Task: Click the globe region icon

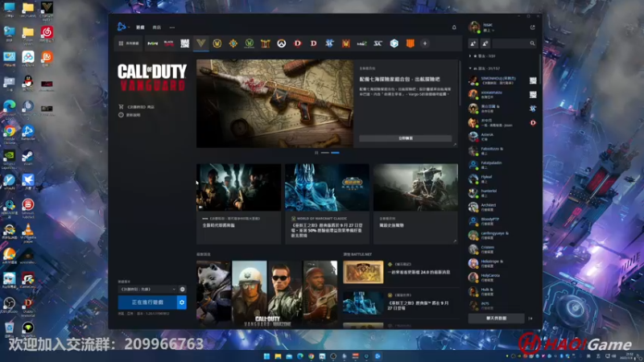Action: click(x=183, y=290)
